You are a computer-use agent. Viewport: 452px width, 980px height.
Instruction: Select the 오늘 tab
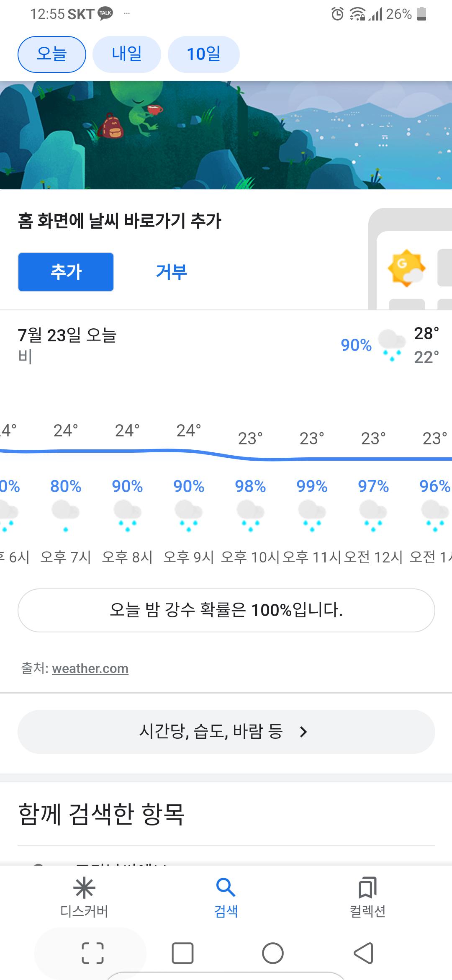point(52,54)
